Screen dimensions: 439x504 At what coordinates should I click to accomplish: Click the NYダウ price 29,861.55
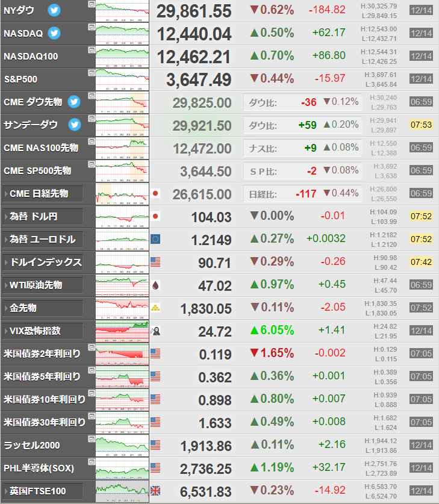tap(194, 11)
